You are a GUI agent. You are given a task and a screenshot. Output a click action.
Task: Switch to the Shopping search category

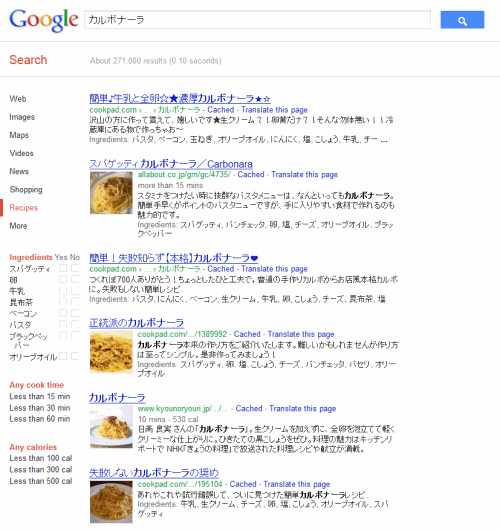tap(26, 190)
